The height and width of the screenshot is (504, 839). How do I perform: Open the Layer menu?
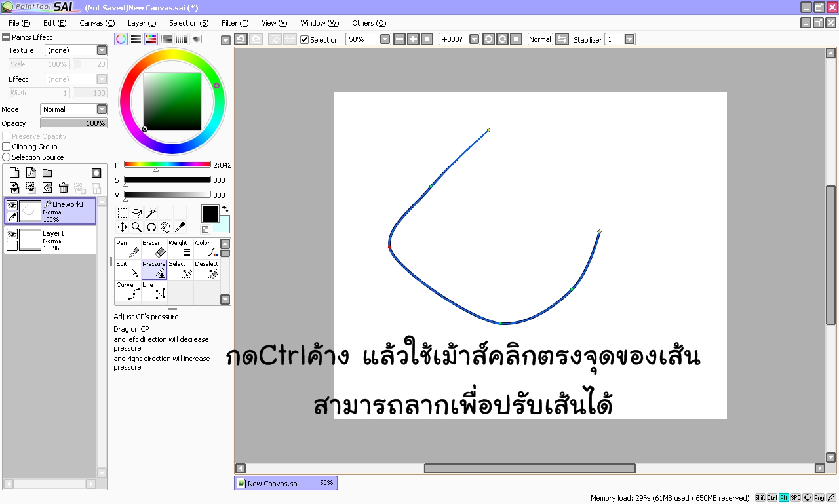point(142,23)
